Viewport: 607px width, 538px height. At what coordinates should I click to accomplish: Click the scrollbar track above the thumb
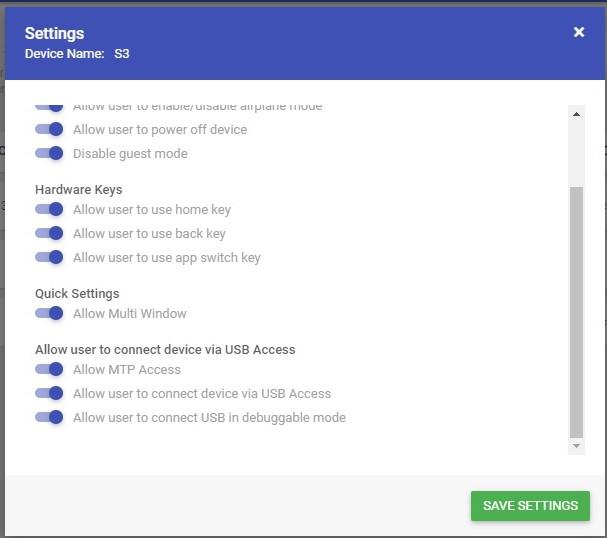pyautogui.click(x=576, y=154)
